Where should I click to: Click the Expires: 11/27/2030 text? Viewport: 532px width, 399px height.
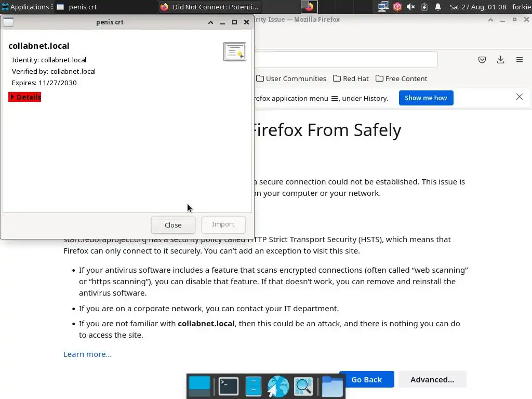(x=44, y=83)
